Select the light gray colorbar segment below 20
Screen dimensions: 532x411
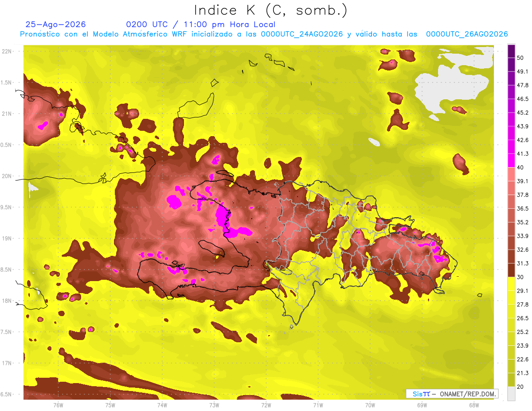tap(511, 394)
